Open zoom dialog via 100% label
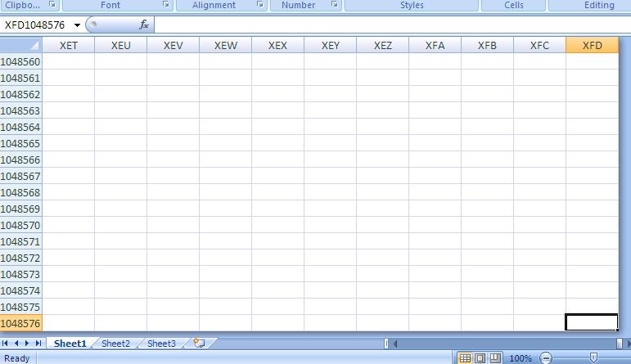 (x=521, y=358)
